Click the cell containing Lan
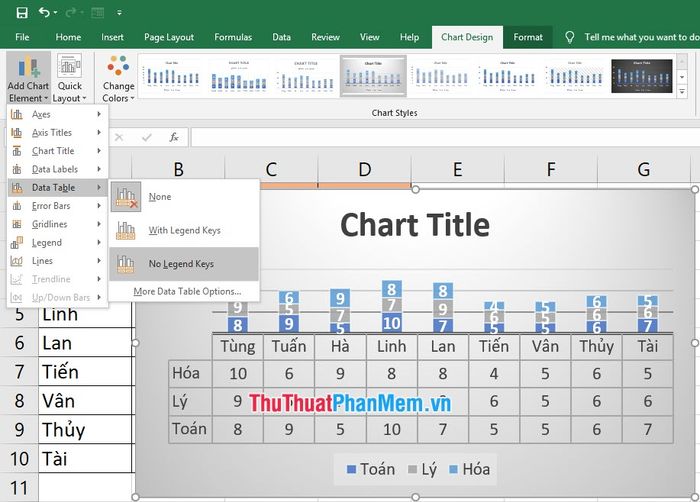Image resolution: width=700 pixels, height=502 pixels. (86, 343)
